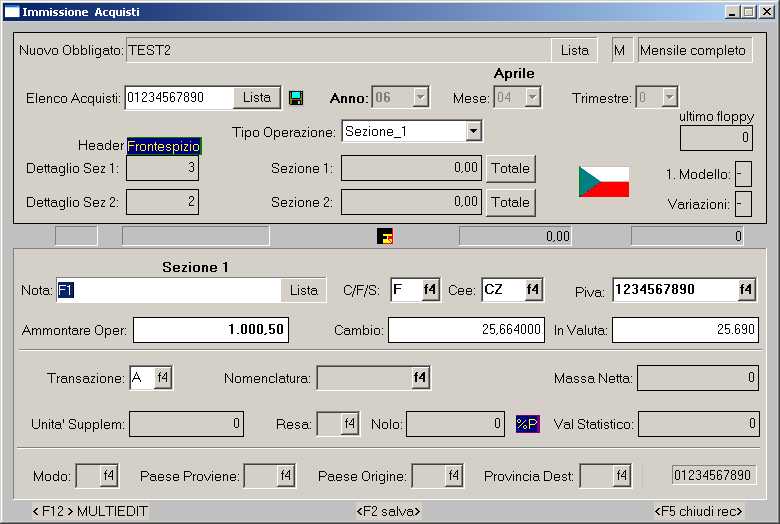Viewport: 780px width, 524px height.
Task: Expand the Tipo Operazione combo box
Action: pyautogui.click(x=474, y=131)
